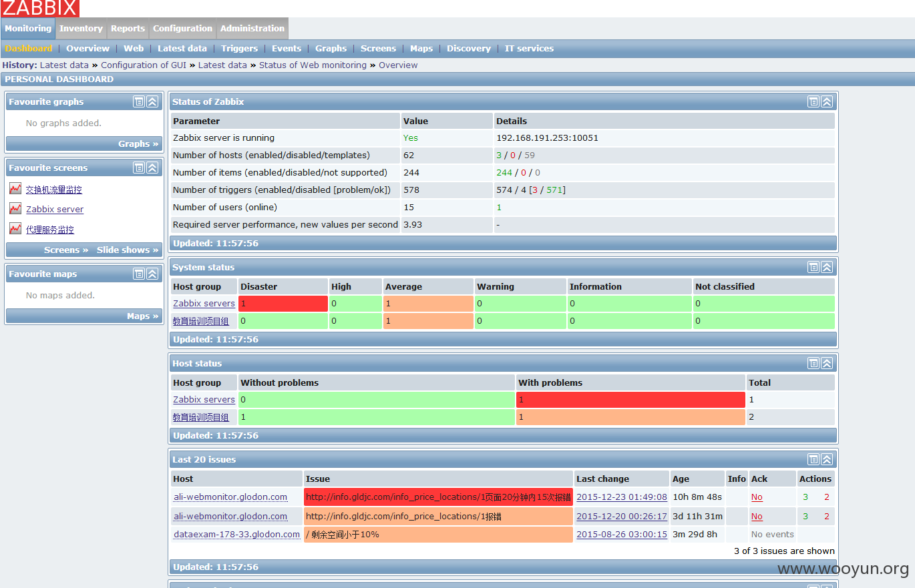Viewport: 915px width, 588px height.
Task: Open menu icon in Status of Zabbix header
Action: [x=813, y=101]
